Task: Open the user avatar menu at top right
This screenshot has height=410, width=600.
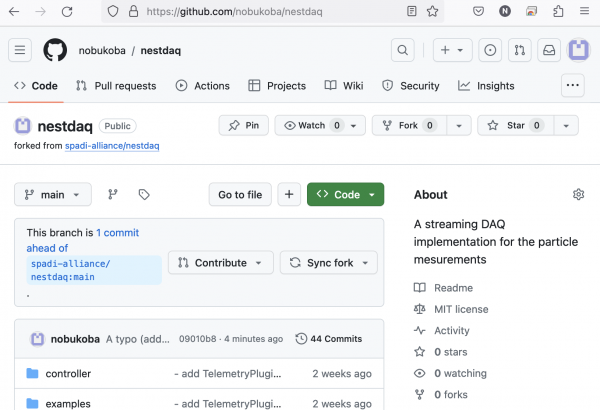Action: click(x=579, y=50)
